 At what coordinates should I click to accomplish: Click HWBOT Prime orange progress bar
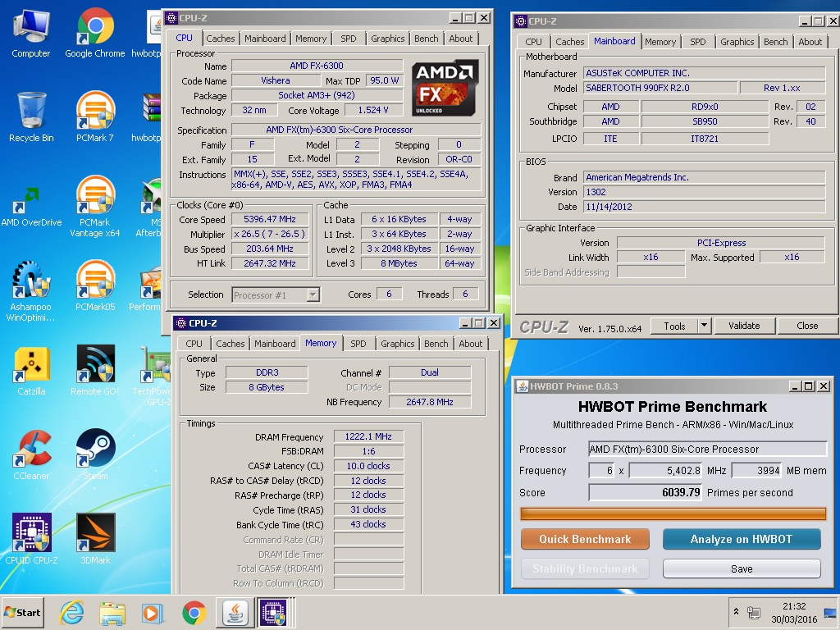tap(673, 514)
